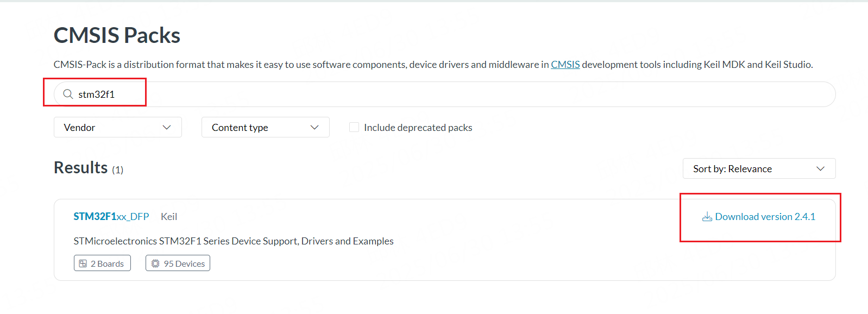Click the Keil vendor label
This screenshot has height=314, width=868.
[169, 216]
